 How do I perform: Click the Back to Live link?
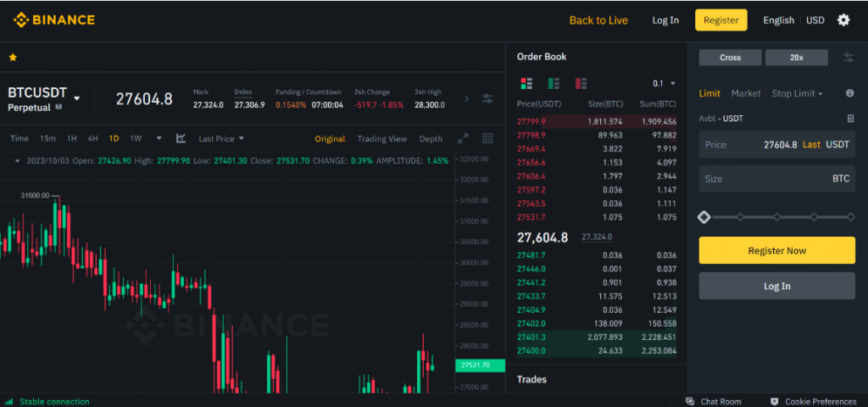tap(598, 20)
